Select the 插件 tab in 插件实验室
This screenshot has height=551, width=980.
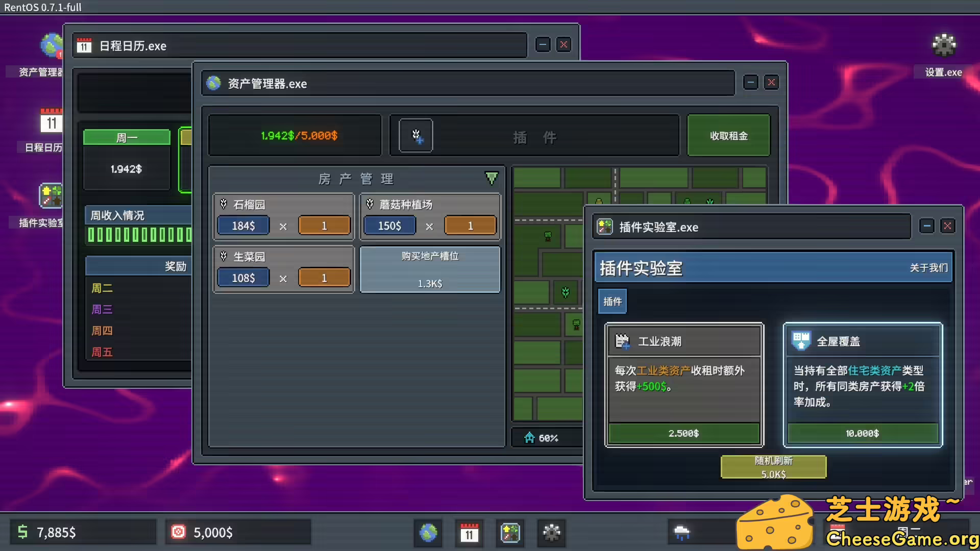tap(612, 301)
